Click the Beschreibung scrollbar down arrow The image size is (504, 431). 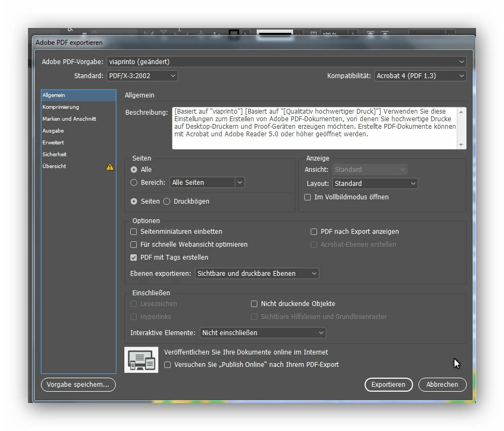461,145
